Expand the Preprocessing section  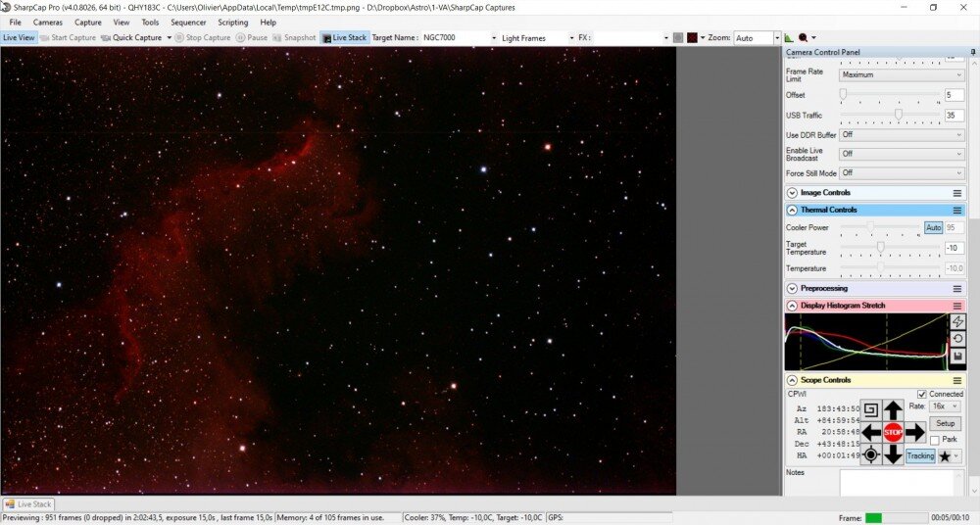(792, 289)
